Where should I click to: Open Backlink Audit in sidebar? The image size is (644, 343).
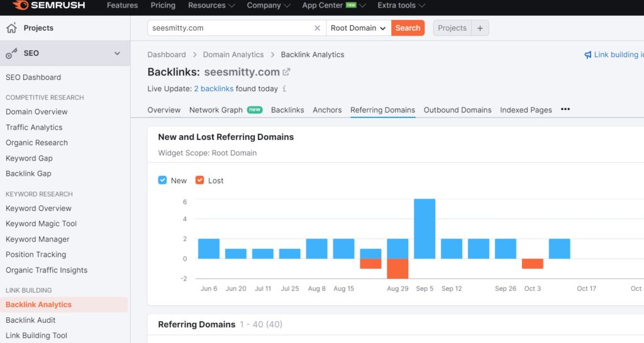(x=30, y=320)
